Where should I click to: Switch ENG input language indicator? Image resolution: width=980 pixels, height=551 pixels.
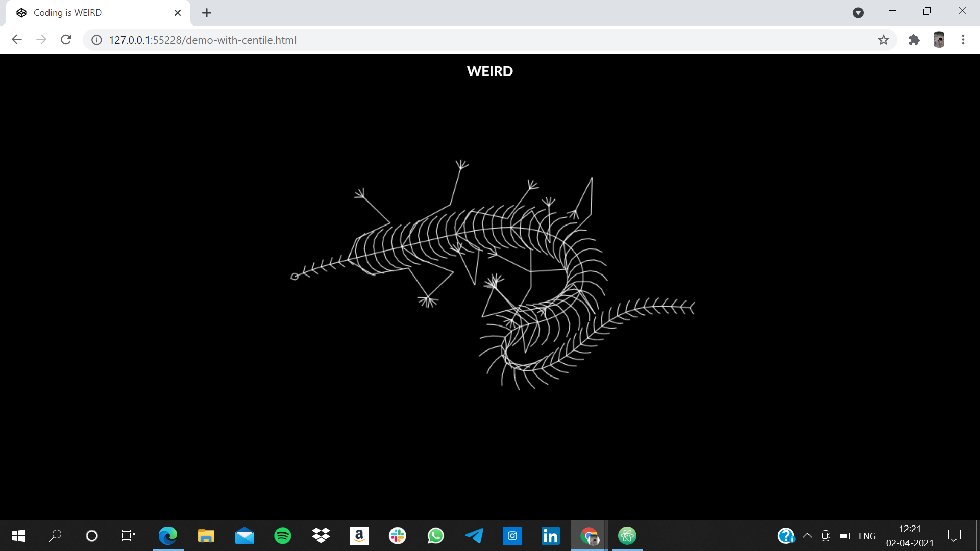pos(867,536)
